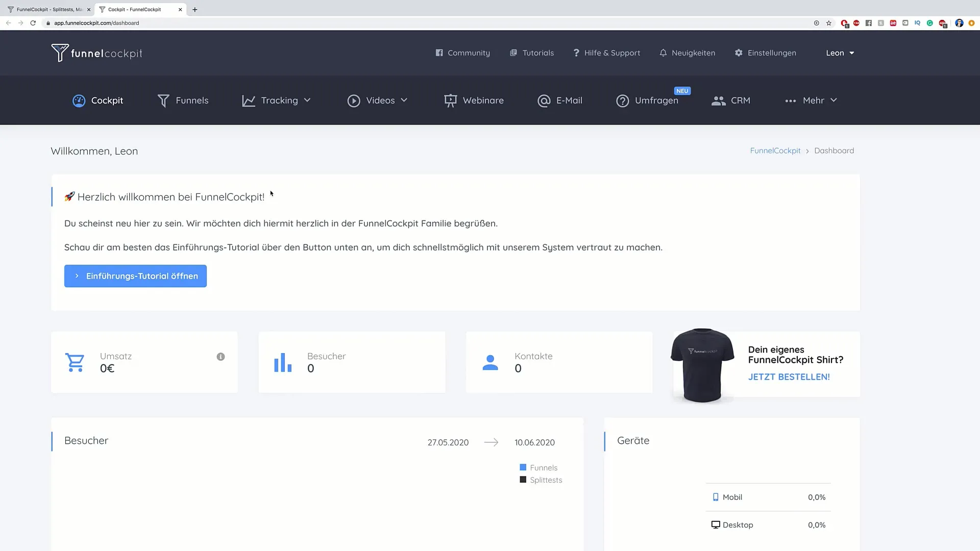980x551 pixels.
Task: Open Neuigkeiten notifications
Action: [x=687, y=53]
